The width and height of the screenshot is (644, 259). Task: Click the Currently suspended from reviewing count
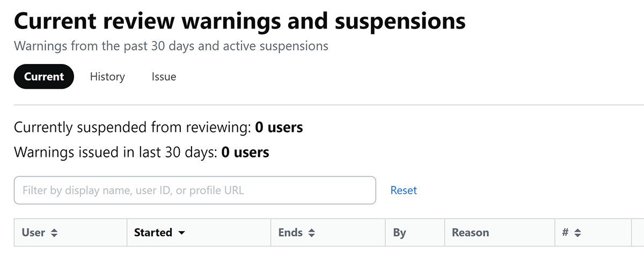point(279,127)
